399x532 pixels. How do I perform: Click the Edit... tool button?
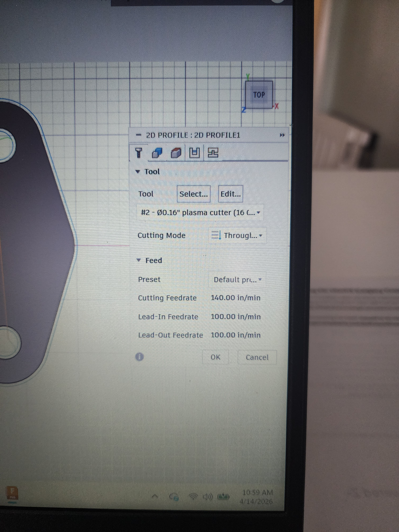coord(230,194)
